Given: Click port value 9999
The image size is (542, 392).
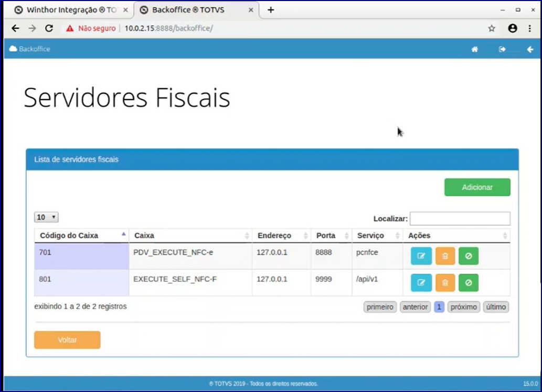Looking at the screenshot, I should click(x=324, y=279).
